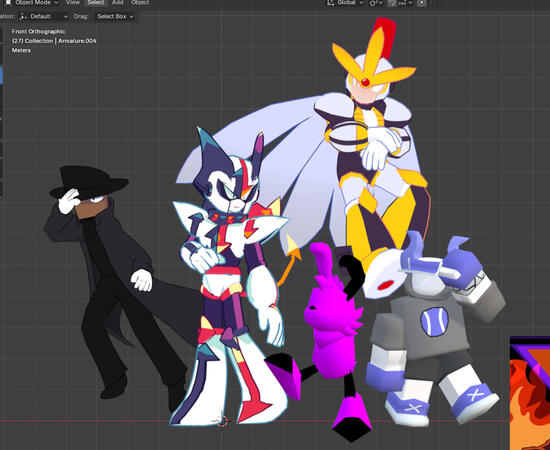Click the Meters unit label

click(21, 51)
